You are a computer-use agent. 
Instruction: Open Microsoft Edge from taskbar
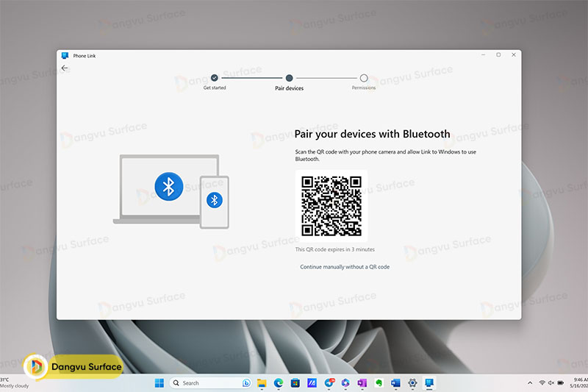pos(279,383)
